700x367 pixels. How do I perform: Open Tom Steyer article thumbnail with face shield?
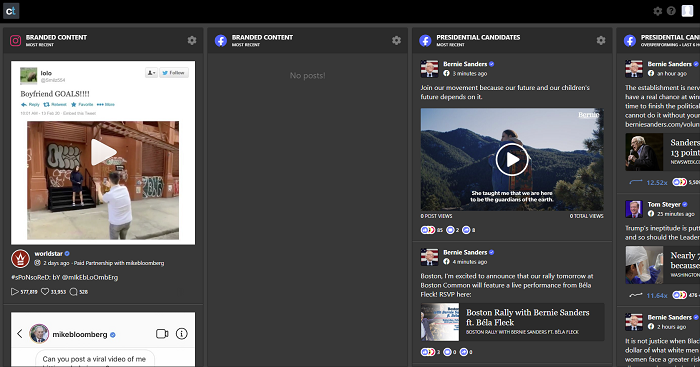(x=644, y=265)
